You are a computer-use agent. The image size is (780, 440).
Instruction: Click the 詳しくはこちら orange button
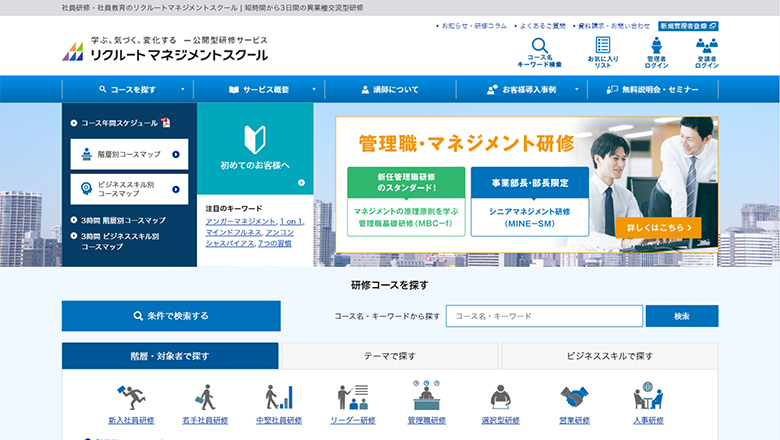click(658, 228)
